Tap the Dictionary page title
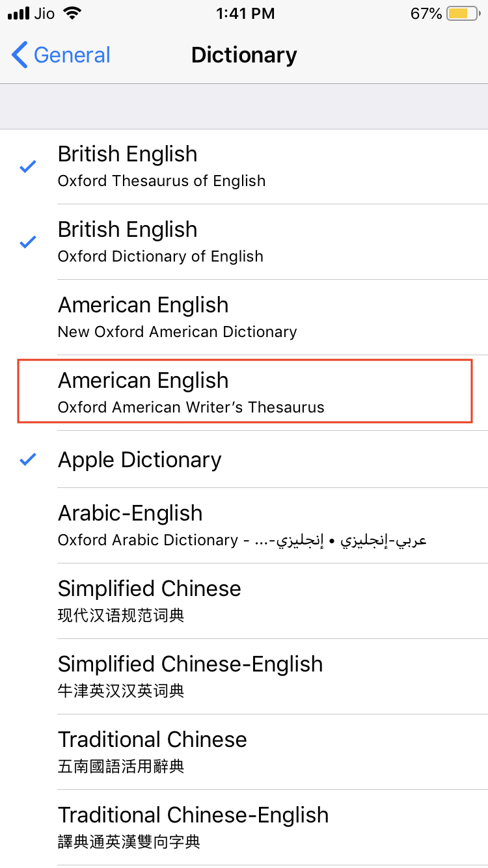The height and width of the screenshot is (868, 488). (x=244, y=55)
